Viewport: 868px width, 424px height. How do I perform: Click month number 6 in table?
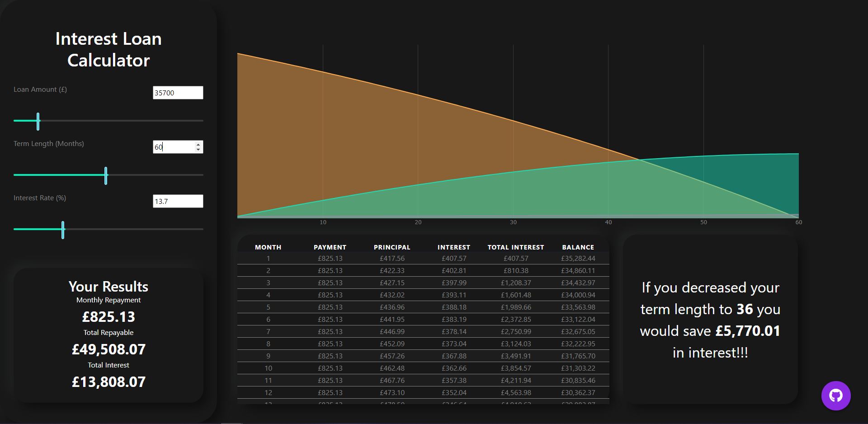coord(268,320)
